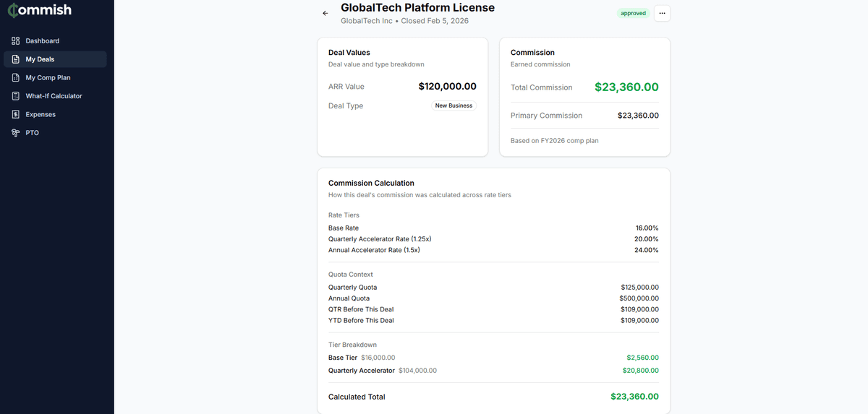Open the Expenses menu label
This screenshot has height=414, width=868.
click(41, 115)
